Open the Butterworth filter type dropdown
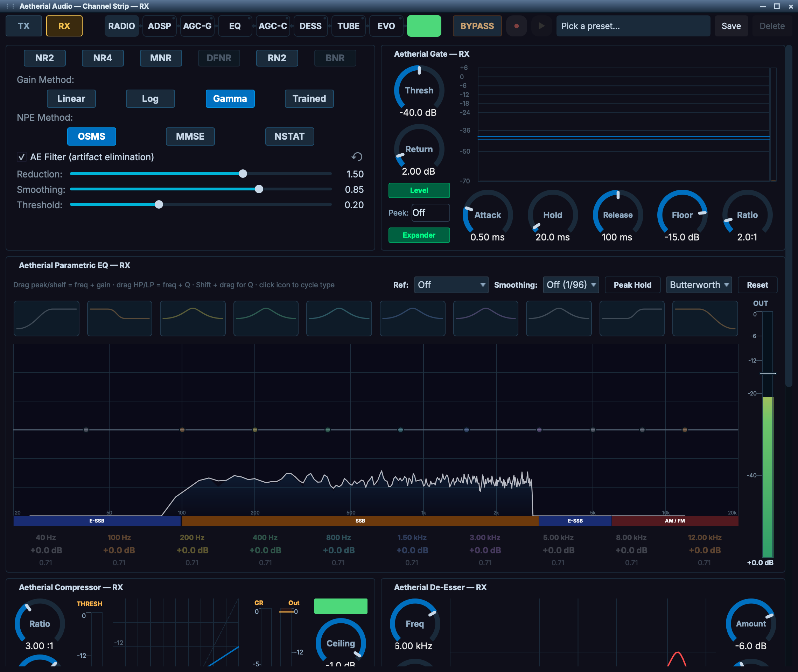The image size is (798, 672). click(x=699, y=285)
